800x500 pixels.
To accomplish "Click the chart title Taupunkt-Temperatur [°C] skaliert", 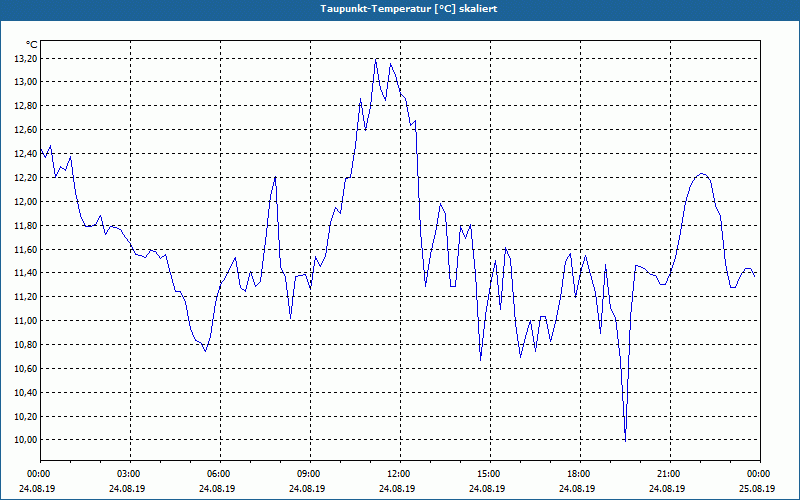I will tap(409, 9).
